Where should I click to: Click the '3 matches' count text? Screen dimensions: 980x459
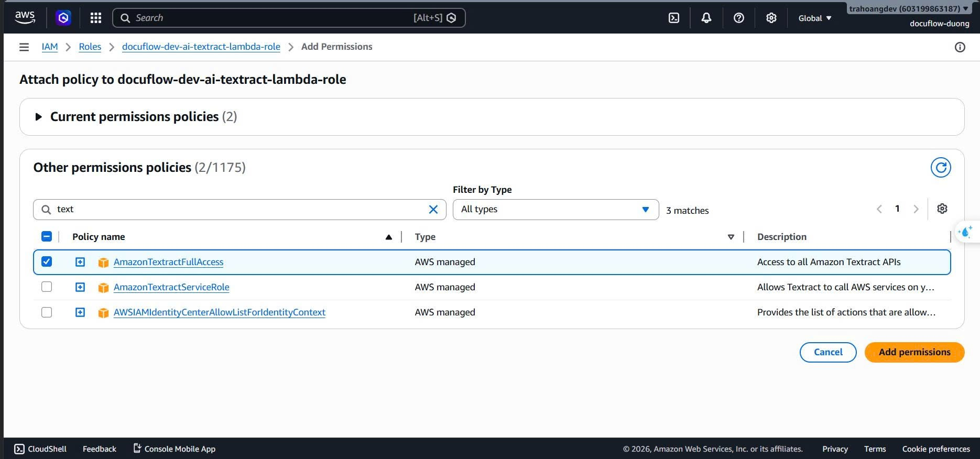[687, 211]
